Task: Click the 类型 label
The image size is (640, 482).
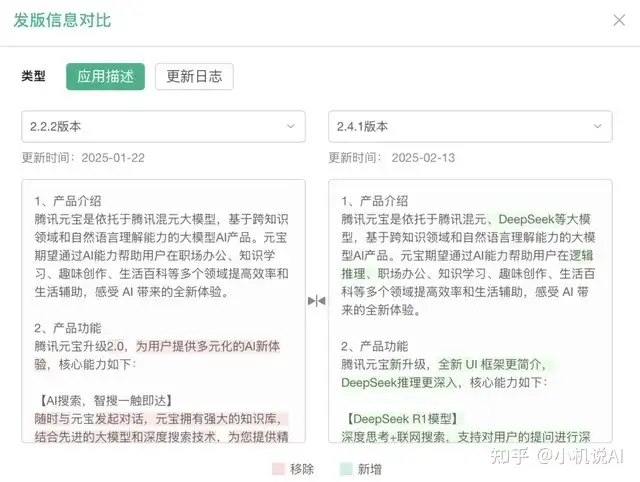Action: [33, 76]
